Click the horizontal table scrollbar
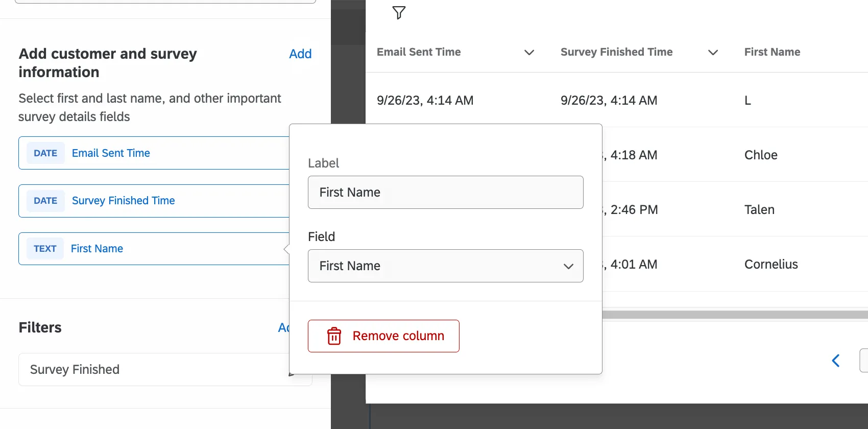Screen dimensions: 868x429 [x=734, y=315]
